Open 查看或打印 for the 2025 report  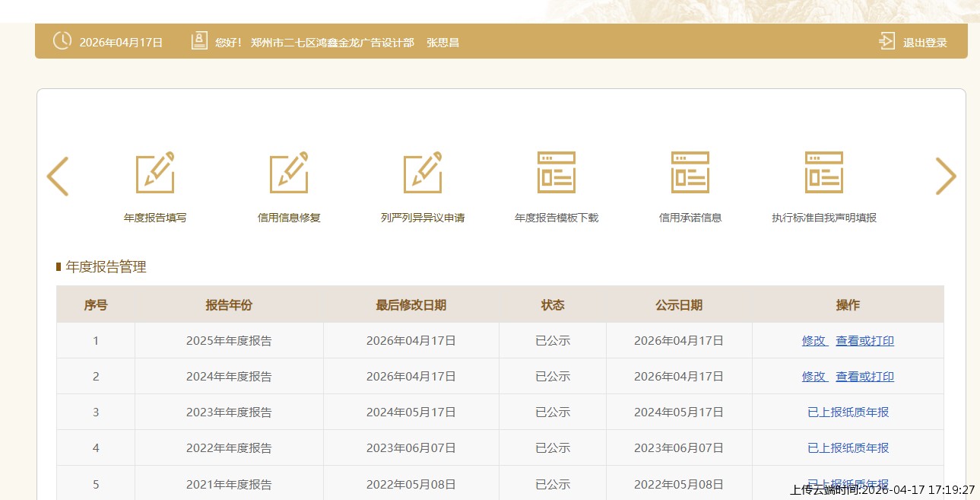(x=864, y=341)
